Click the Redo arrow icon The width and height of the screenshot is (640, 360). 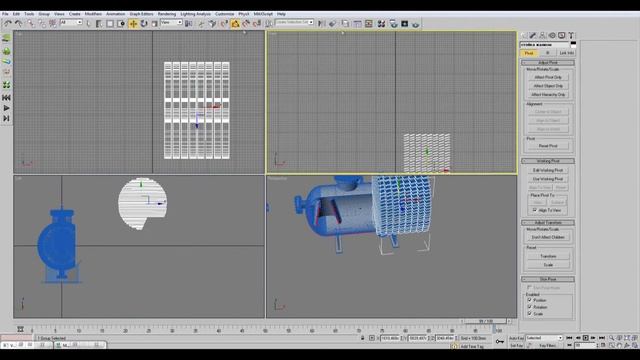pos(19,24)
